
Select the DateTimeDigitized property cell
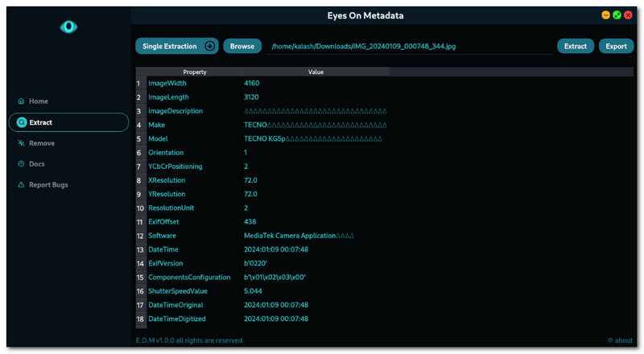(194, 319)
